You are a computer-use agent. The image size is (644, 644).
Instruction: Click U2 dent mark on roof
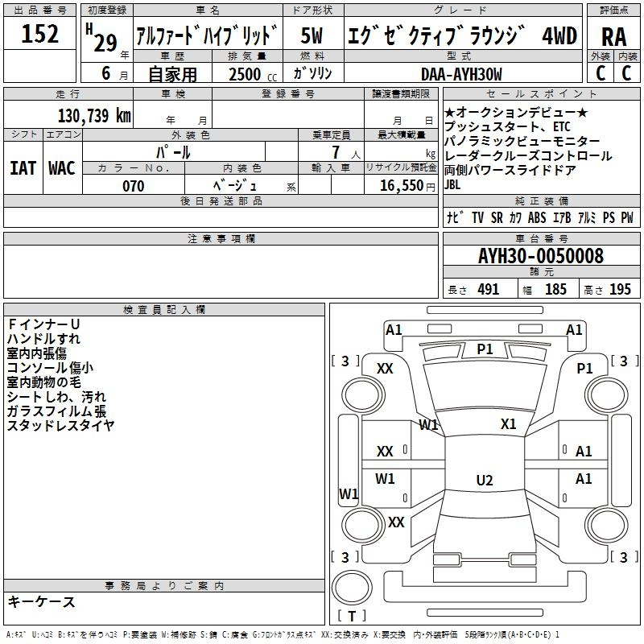(485, 480)
